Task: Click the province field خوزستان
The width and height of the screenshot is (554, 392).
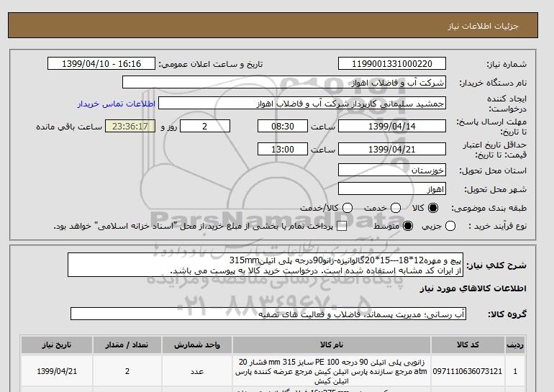Action: 392,170
